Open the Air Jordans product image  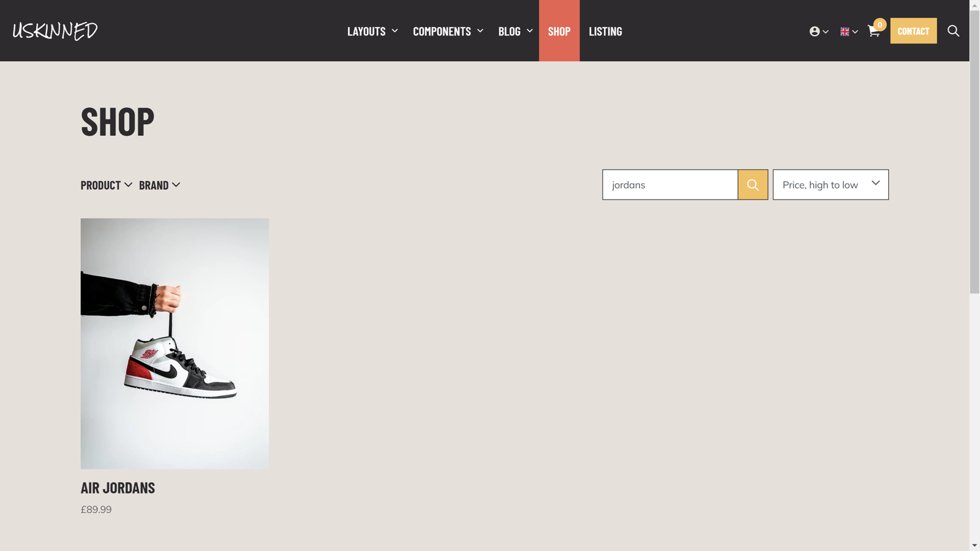pyautogui.click(x=175, y=343)
